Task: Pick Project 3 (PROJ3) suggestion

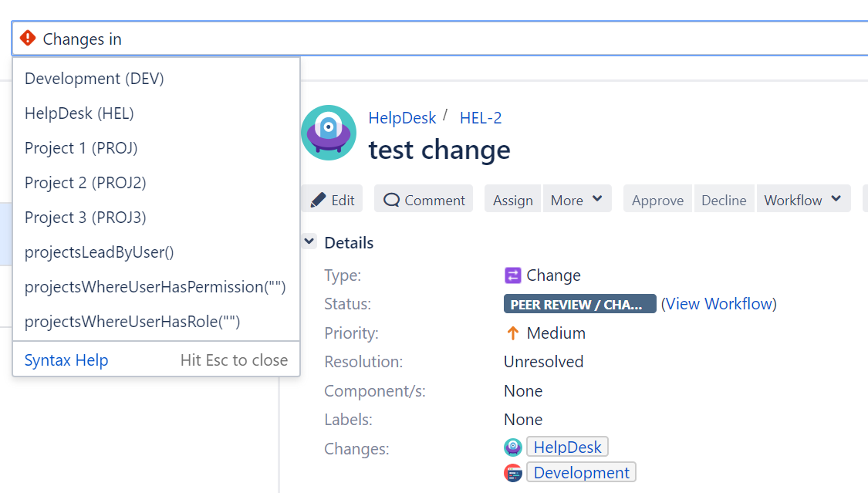Action: click(x=156, y=218)
